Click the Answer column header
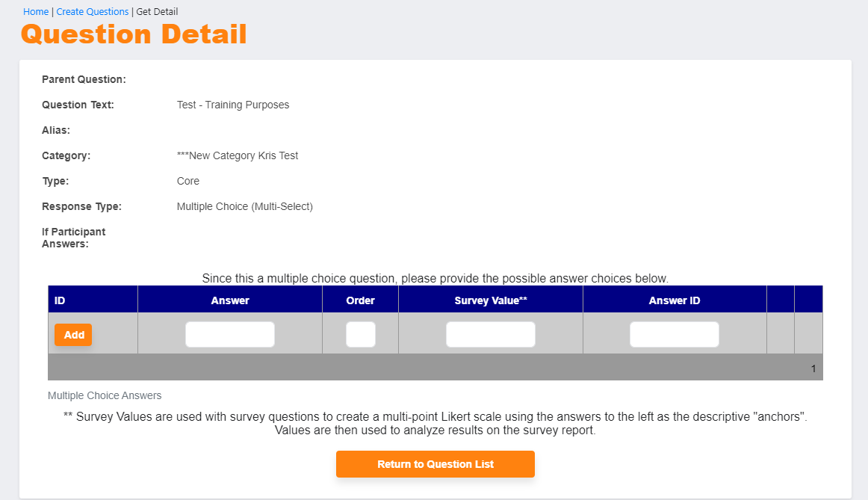 click(x=230, y=300)
